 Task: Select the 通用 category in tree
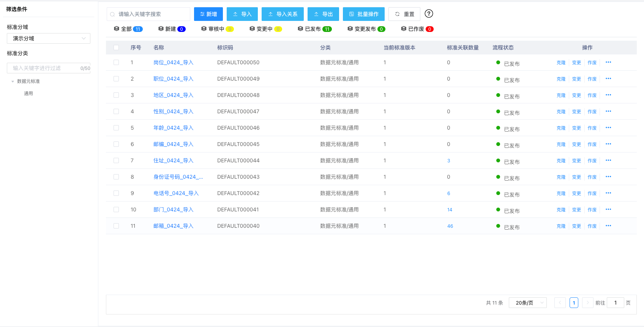click(x=28, y=94)
